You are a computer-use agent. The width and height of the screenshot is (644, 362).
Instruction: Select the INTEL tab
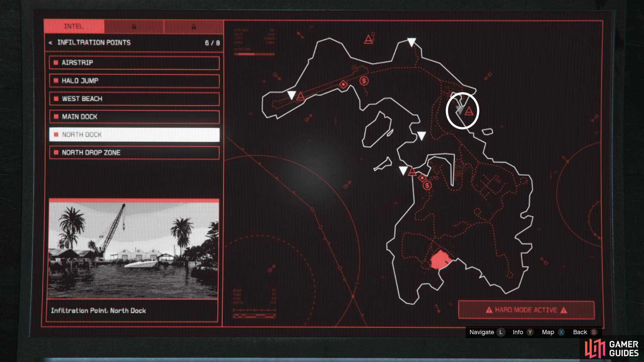coord(74,26)
